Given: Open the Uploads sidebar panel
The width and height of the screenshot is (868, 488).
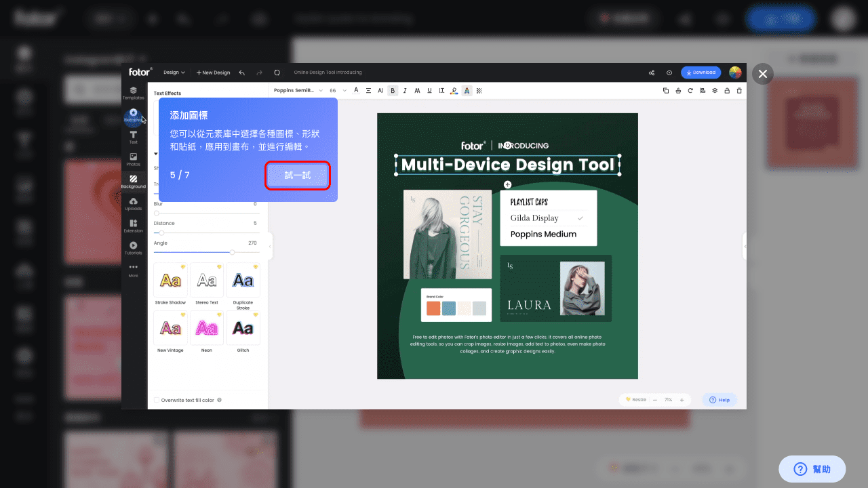Looking at the screenshot, I should [x=134, y=203].
